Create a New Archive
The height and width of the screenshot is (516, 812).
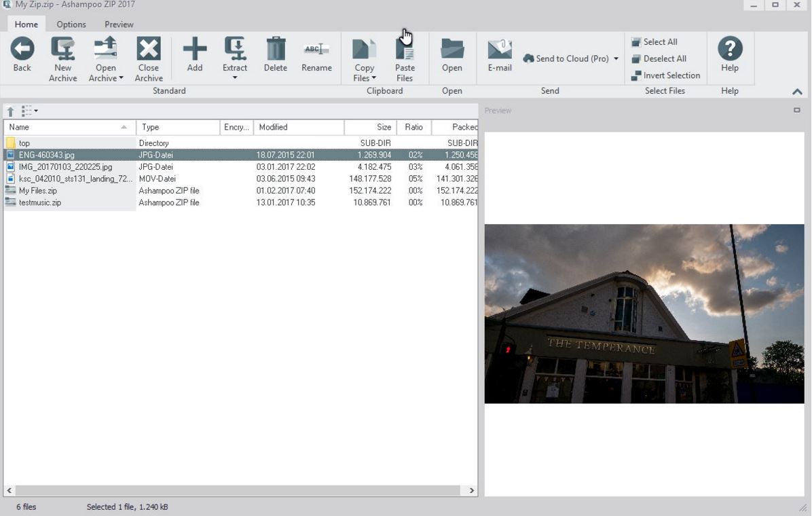[62, 50]
